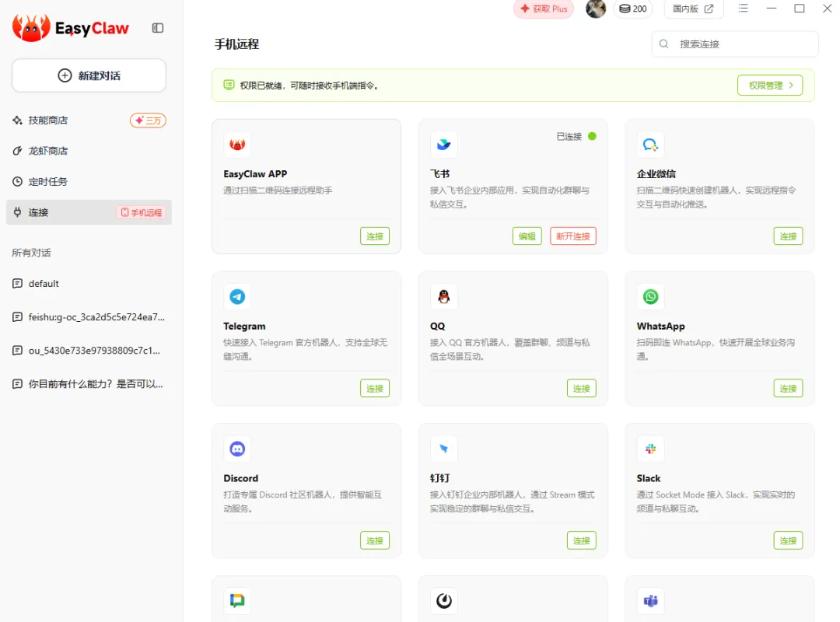Select 连接 in sidebar
840x622 pixels.
[89, 212]
